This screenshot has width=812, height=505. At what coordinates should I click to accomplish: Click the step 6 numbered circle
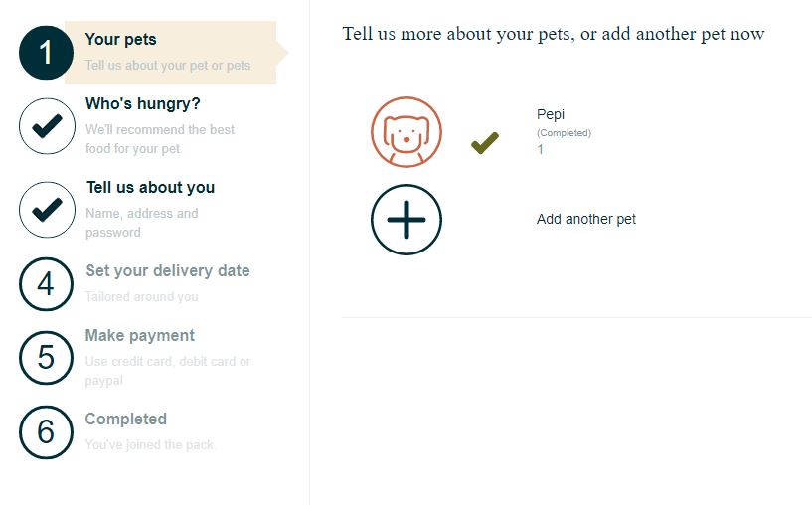[x=46, y=432]
